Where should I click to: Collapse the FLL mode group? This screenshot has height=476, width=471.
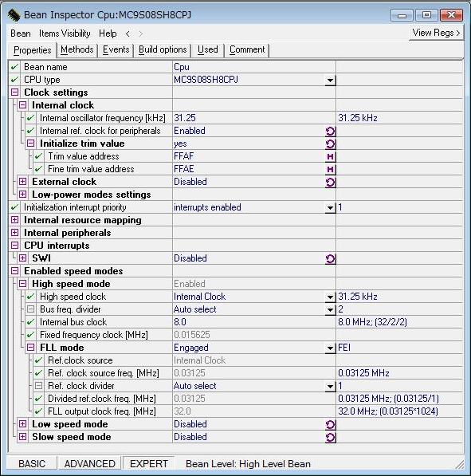coord(30,348)
